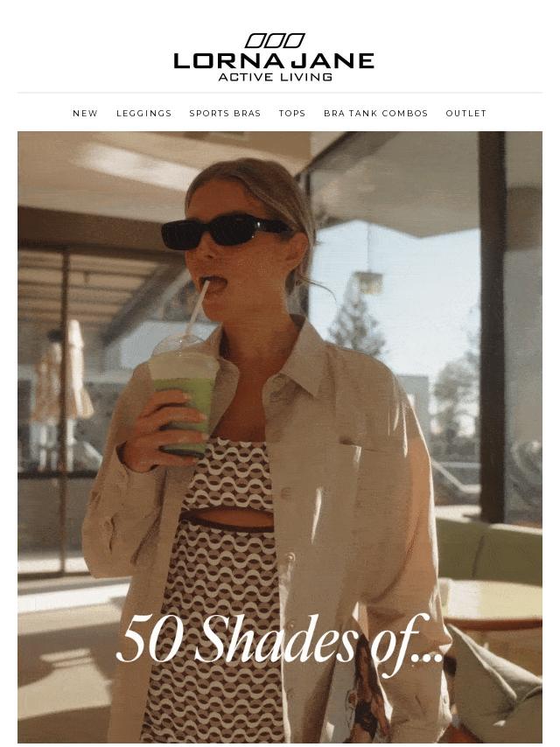
Task: Open the OUTLET link
Action: [466, 114]
